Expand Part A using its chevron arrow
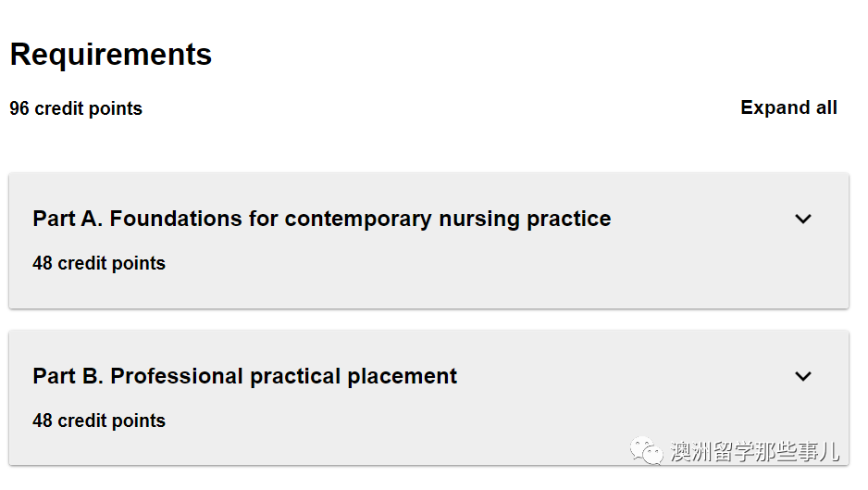 (x=802, y=219)
